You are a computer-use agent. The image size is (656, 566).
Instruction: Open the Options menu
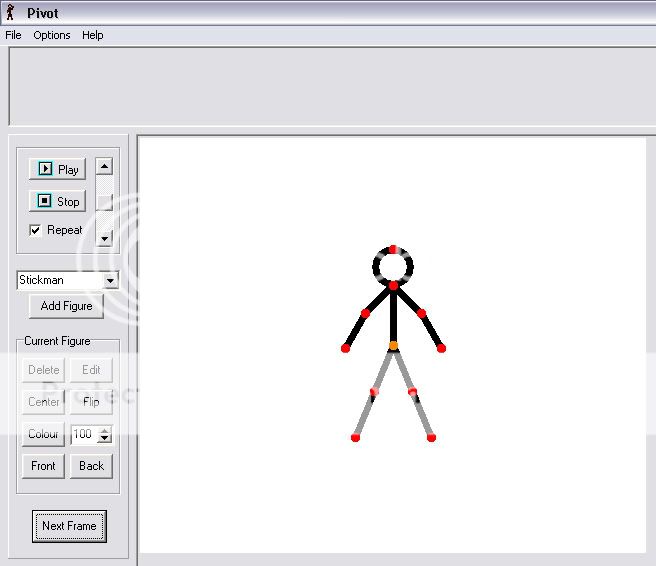[x=52, y=35]
